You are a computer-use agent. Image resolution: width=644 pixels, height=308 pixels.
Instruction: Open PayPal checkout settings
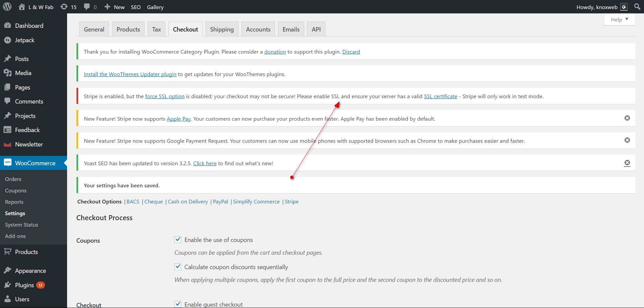[220, 201]
